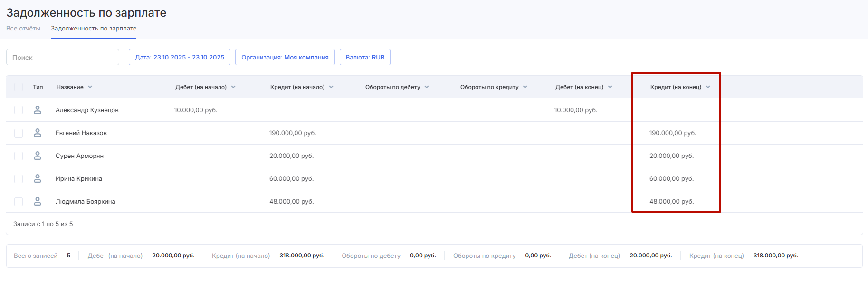868x295 pixels.
Task: Open the Дата filter button
Action: point(180,57)
